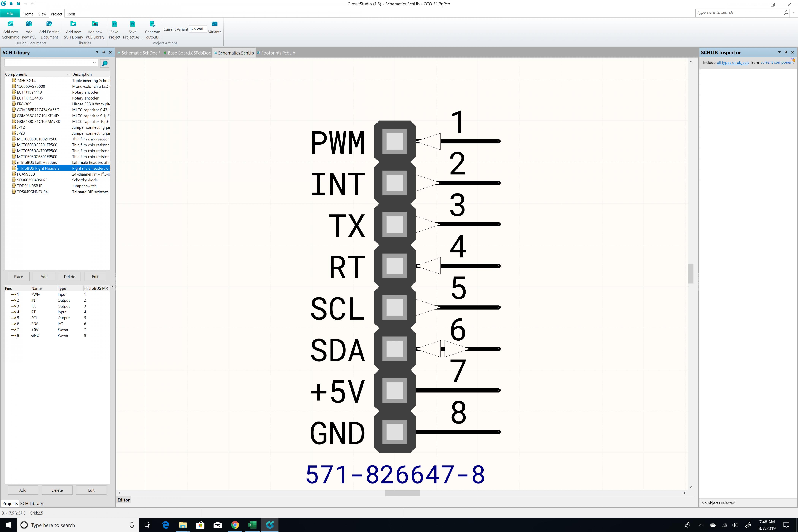Click Save Project As icon
The height and width of the screenshot is (532, 798).
[132, 24]
